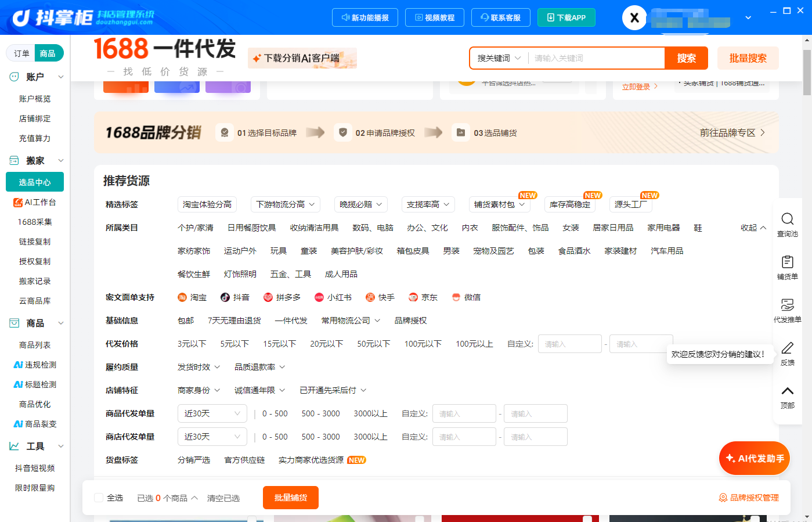Click the 下载APP button
The width and height of the screenshot is (812, 522).
(566, 17)
